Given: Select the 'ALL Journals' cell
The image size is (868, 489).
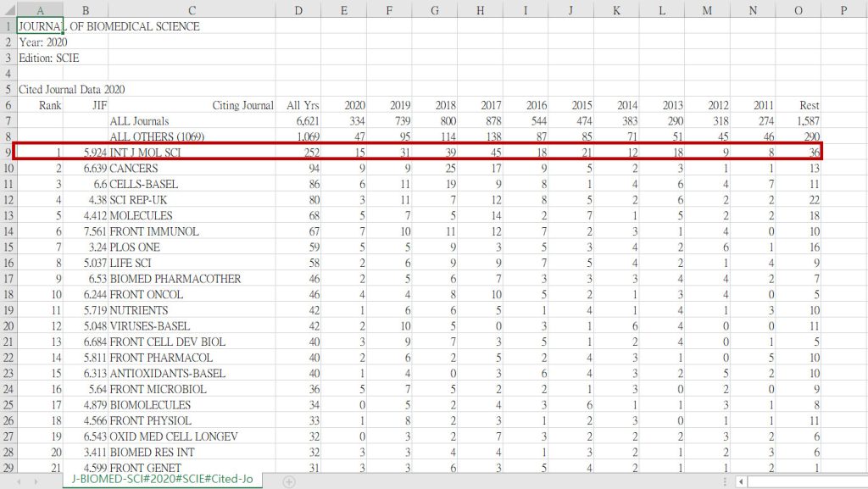Looking at the screenshot, I should [x=192, y=120].
